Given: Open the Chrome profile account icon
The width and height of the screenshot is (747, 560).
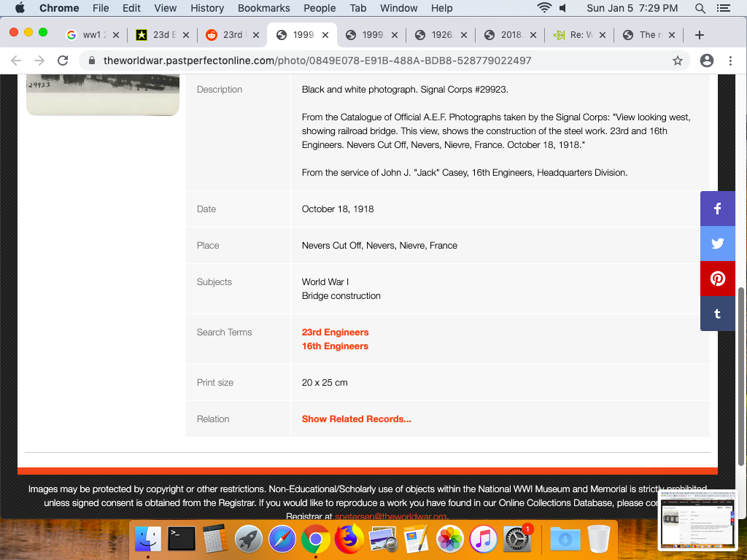Looking at the screenshot, I should pyautogui.click(x=706, y=61).
